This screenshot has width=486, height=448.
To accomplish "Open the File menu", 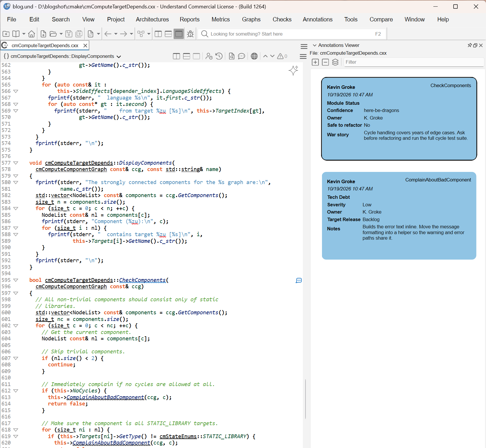I will (x=12, y=19).
